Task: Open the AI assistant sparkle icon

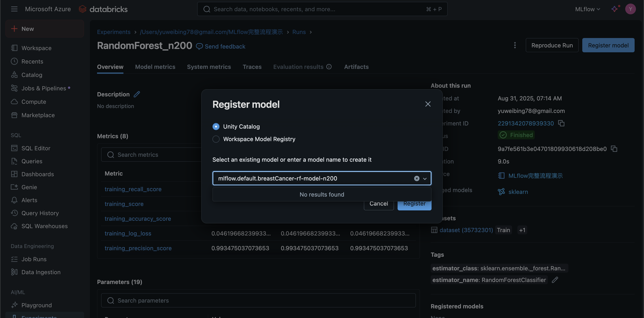Action: (615, 9)
